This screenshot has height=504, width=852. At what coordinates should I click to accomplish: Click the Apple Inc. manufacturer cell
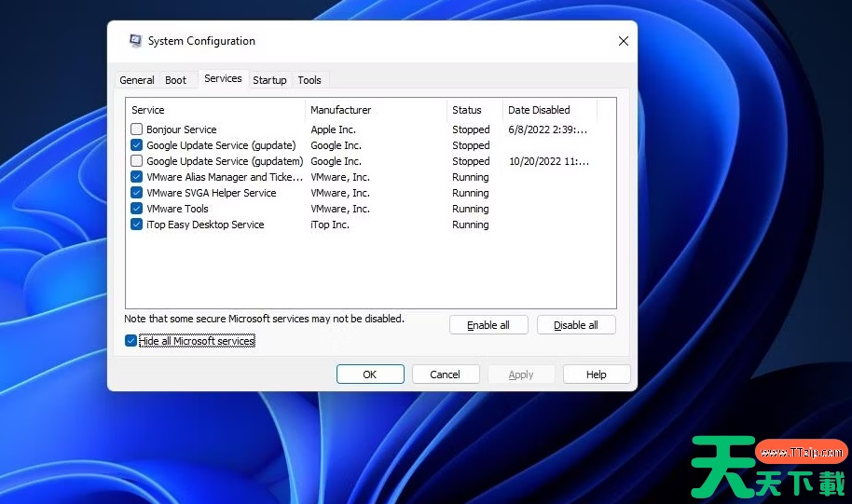pyautogui.click(x=333, y=129)
